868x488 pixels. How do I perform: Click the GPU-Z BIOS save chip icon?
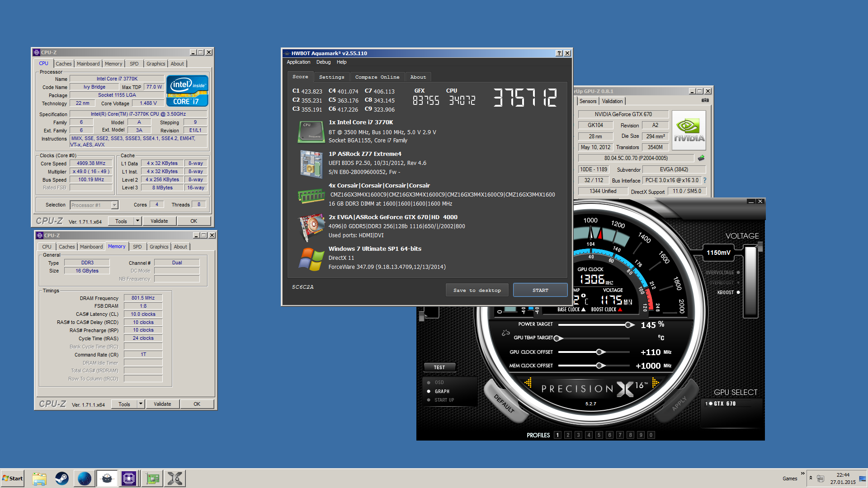(x=701, y=158)
